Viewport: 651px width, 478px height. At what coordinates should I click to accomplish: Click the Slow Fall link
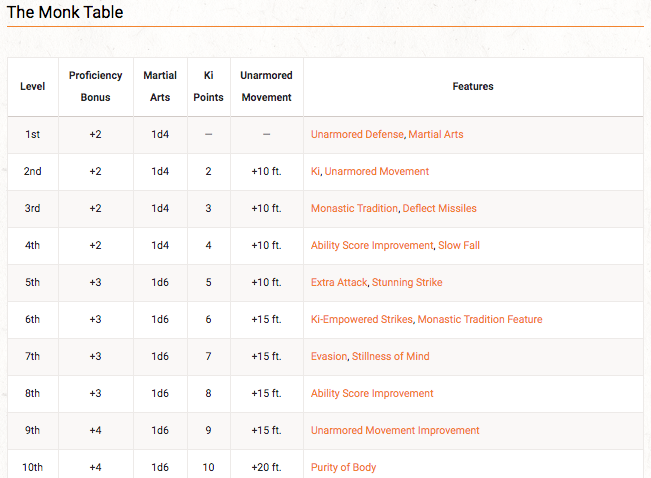coord(459,245)
